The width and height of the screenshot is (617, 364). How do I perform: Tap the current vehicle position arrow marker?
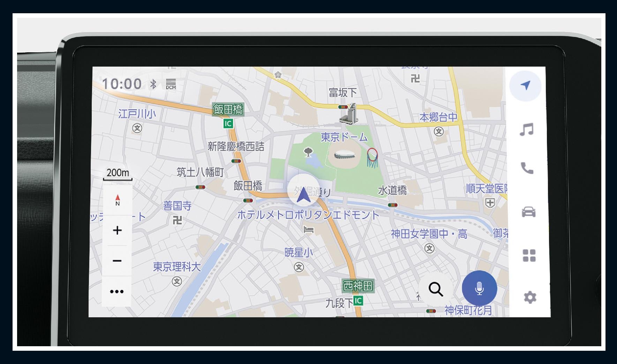(x=303, y=195)
